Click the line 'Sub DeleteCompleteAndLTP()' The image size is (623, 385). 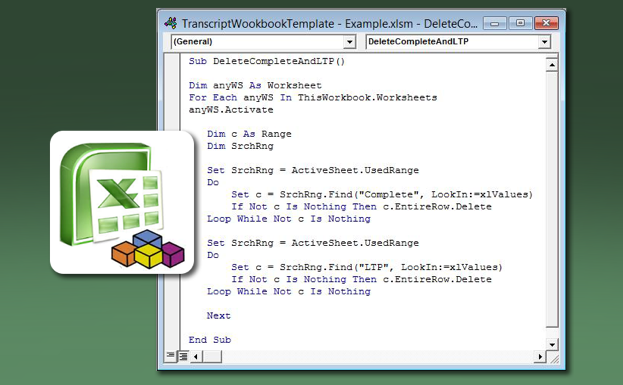267,61
